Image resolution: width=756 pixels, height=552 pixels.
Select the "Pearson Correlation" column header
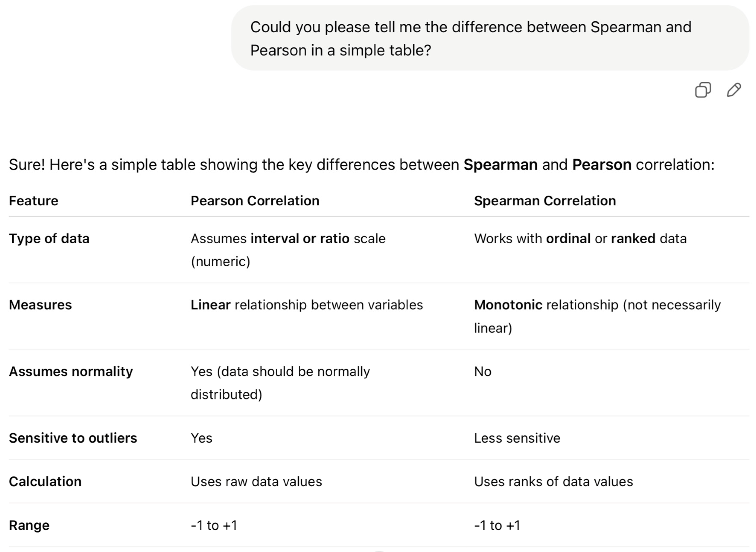(x=255, y=201)
